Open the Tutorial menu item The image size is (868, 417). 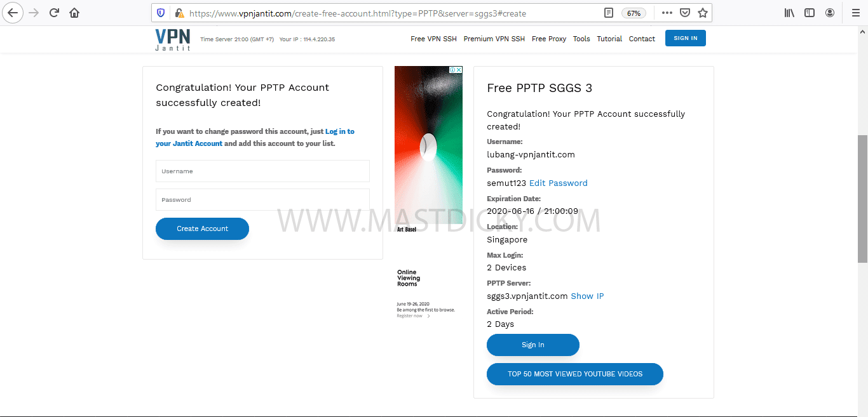[609, 39]
